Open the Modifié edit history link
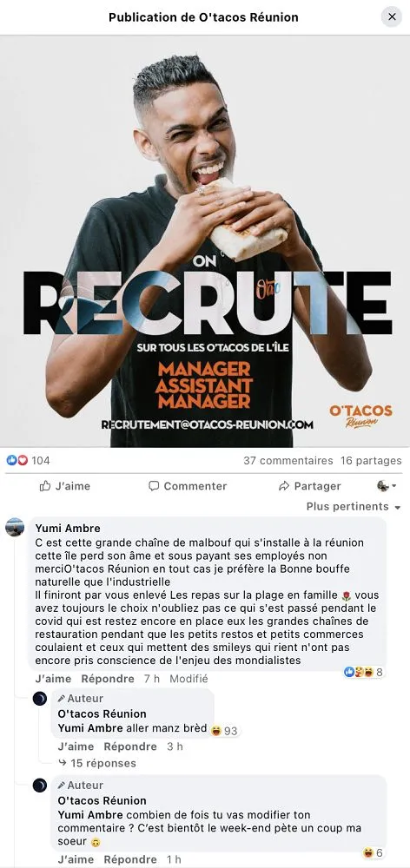 (189, 679)
